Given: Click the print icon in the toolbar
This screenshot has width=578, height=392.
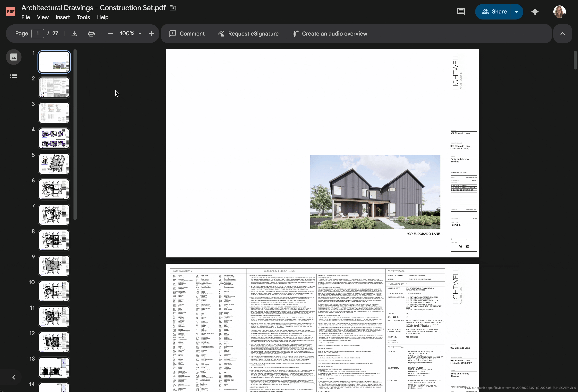Looking at the screenshot, I should point(91,34).
